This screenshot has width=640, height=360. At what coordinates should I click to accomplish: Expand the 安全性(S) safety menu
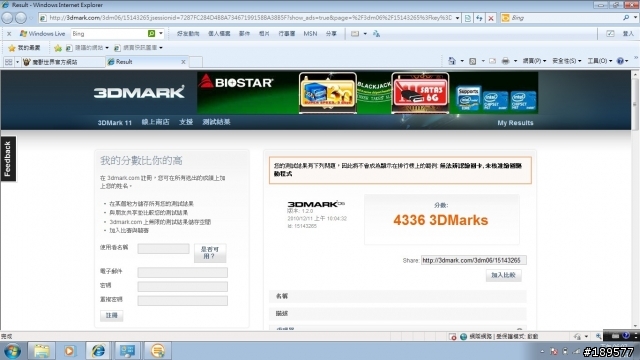pos(567,61)
